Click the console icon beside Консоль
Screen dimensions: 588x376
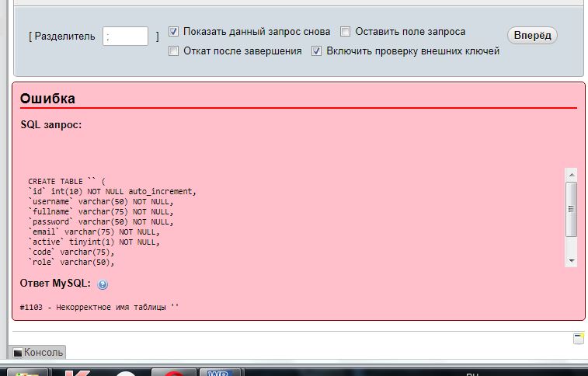coord(18,353)
